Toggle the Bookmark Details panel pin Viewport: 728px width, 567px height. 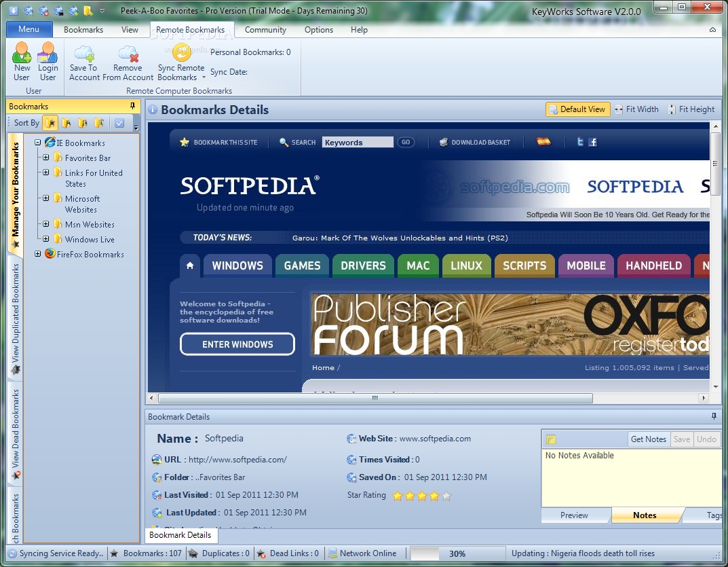(714, 416)
